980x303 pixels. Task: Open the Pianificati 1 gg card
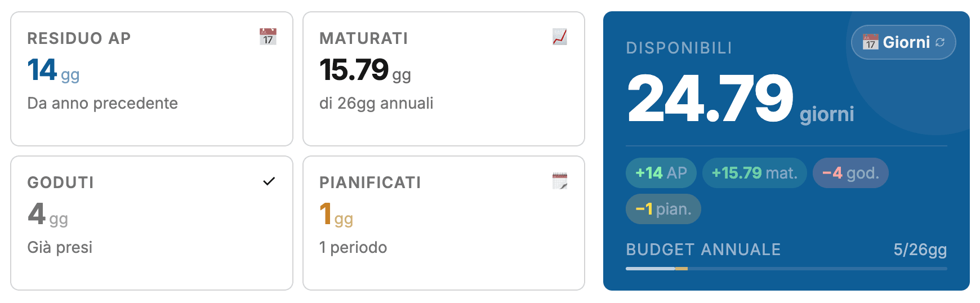444,223
